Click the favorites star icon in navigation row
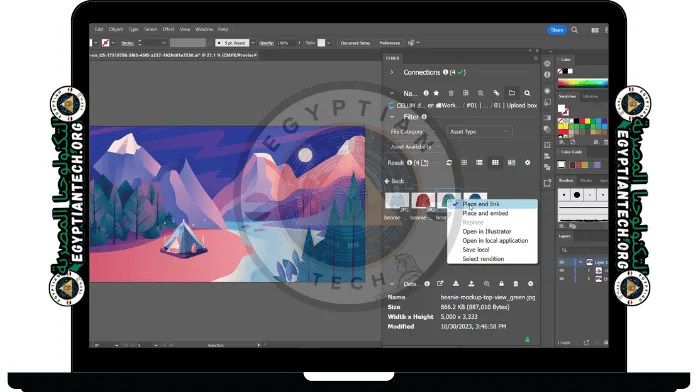Image resolution: width=698 pixels, height=392 pixels. point(436,93)
